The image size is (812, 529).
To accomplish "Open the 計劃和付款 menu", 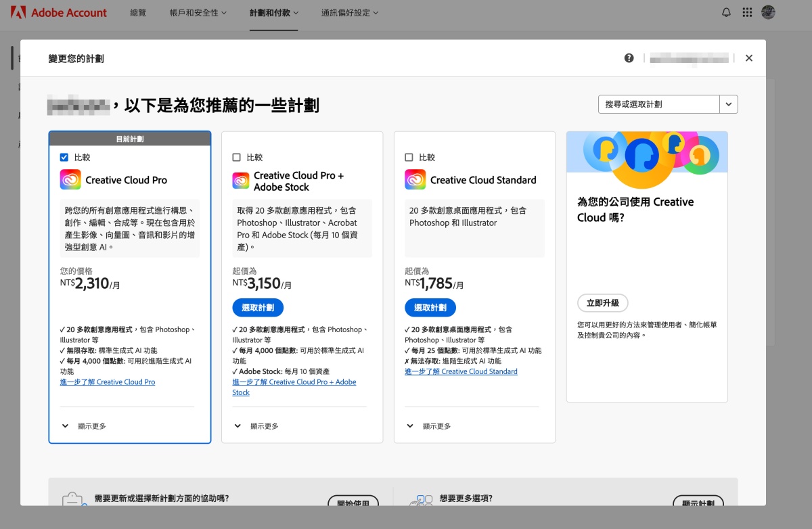I will click(274, 12).
